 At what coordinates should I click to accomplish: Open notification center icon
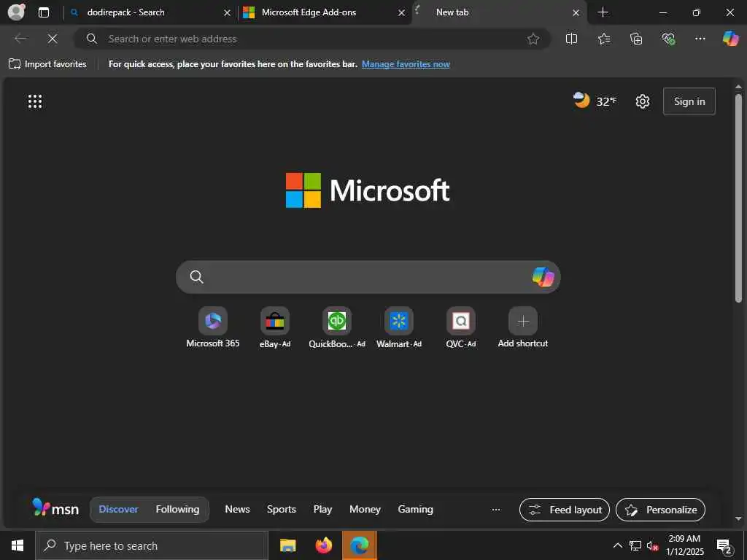(724, 545)
